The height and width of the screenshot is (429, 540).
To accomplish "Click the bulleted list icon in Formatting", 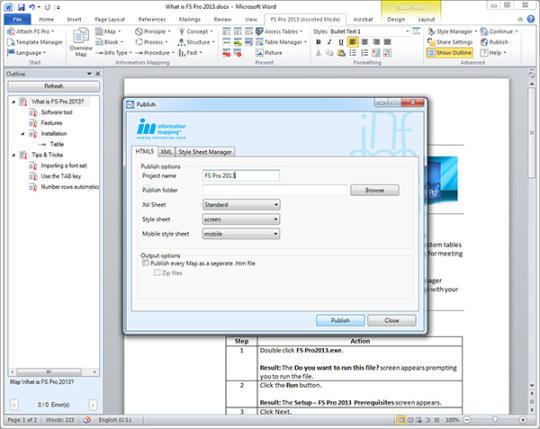I will click(353, 53).
